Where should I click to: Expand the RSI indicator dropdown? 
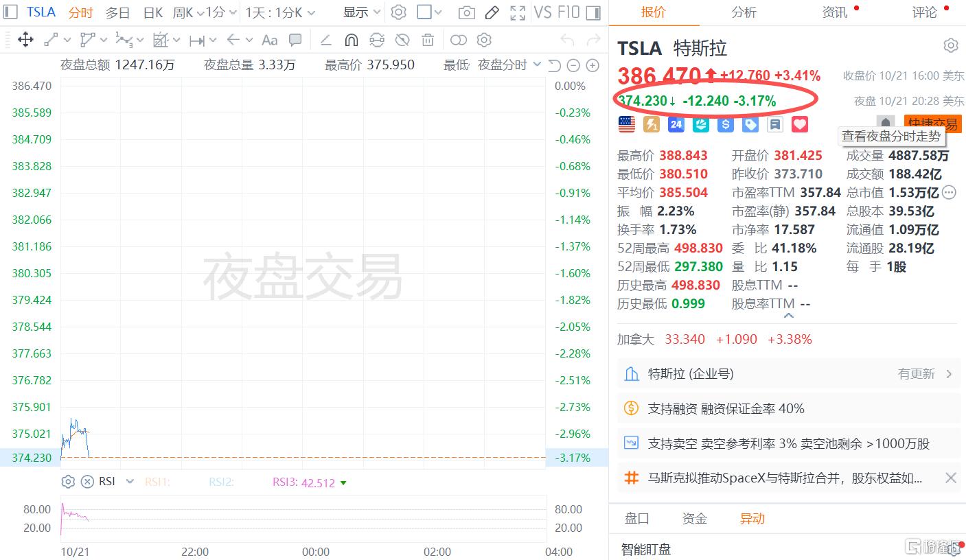(x=130, y=482)
